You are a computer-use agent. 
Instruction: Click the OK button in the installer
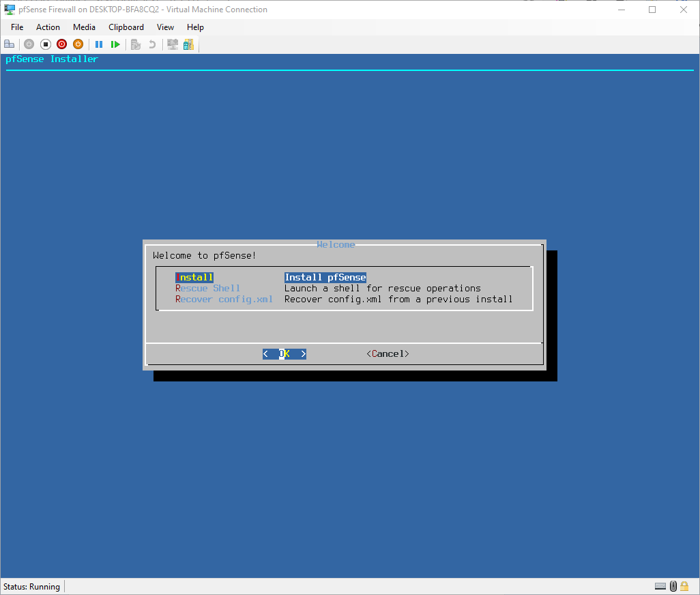coord(285,354)
